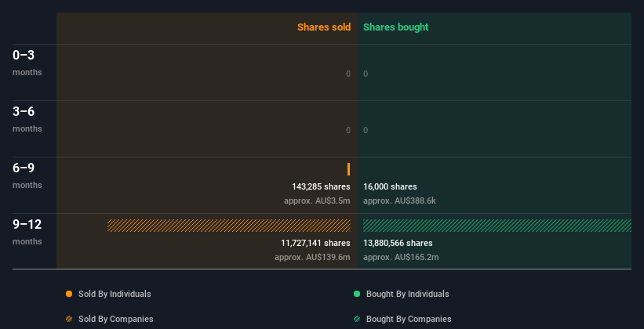Click the 6–9 months row label
Image resolution: width=644 pixels, height=329 pixels.
tap(27, 175)
